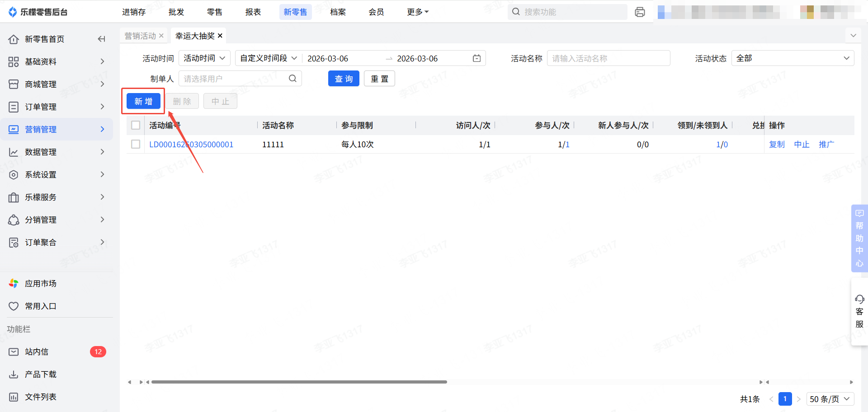This screenshot has width=868, height=412.
Task: Open the 档案 top menu
Action: pos(338,12)
